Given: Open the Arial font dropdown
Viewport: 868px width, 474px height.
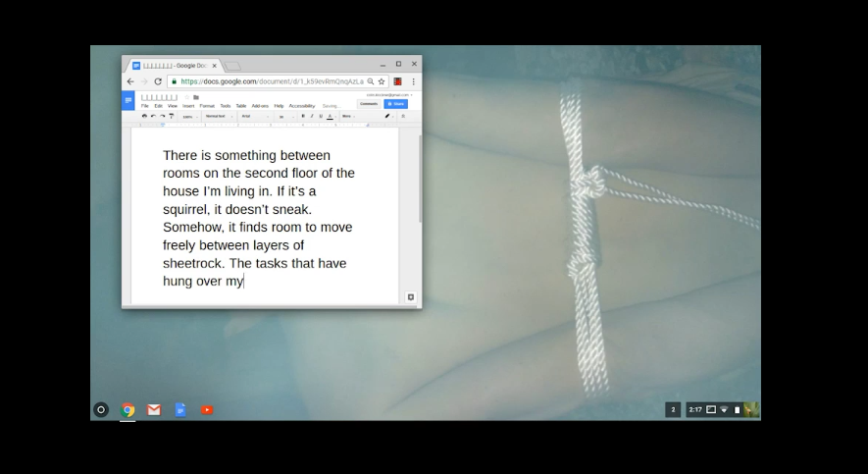Looking at the screenshot, I should 254,116.
